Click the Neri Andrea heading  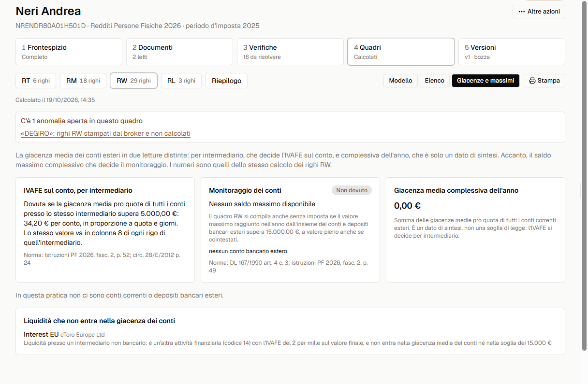[48, 11]
